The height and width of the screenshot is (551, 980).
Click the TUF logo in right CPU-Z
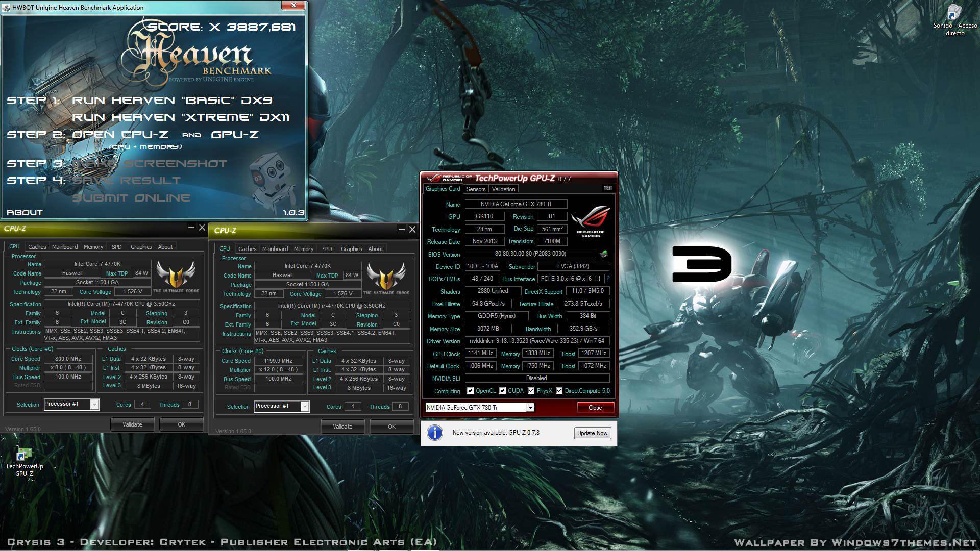[386, 278]
